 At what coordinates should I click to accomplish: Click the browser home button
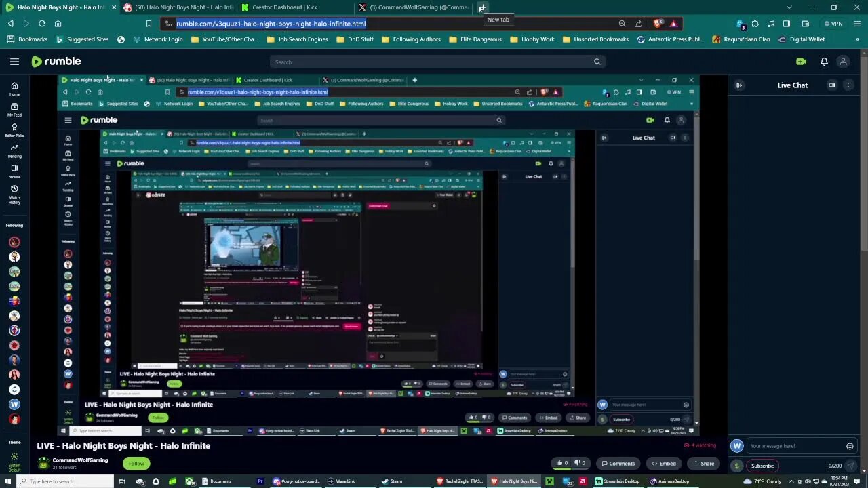tap(58, 24)
